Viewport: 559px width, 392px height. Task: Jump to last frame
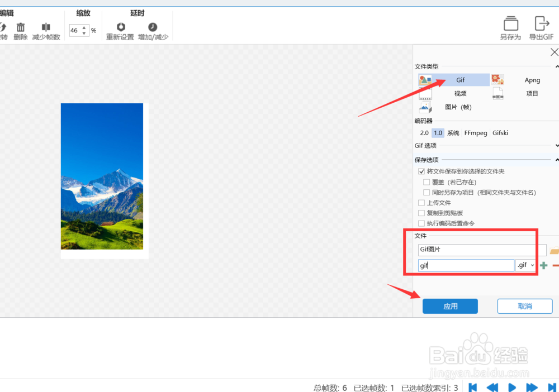tap(552, 388)
